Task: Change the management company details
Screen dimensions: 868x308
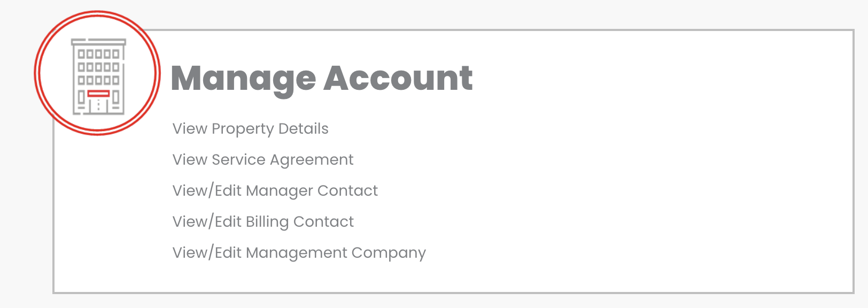Action: tap(299, 253)
